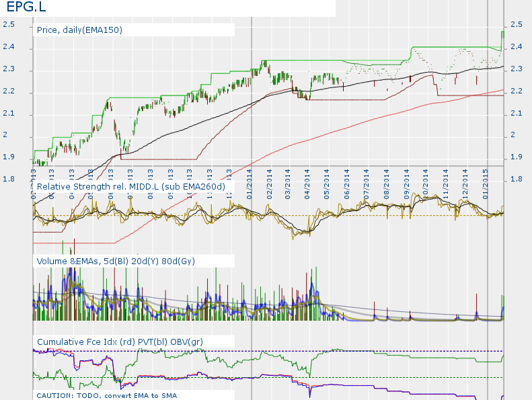Screen dimensions: 532x400
Task: Click the 05/2014 date axis label
Action: (x=327, y=184)
